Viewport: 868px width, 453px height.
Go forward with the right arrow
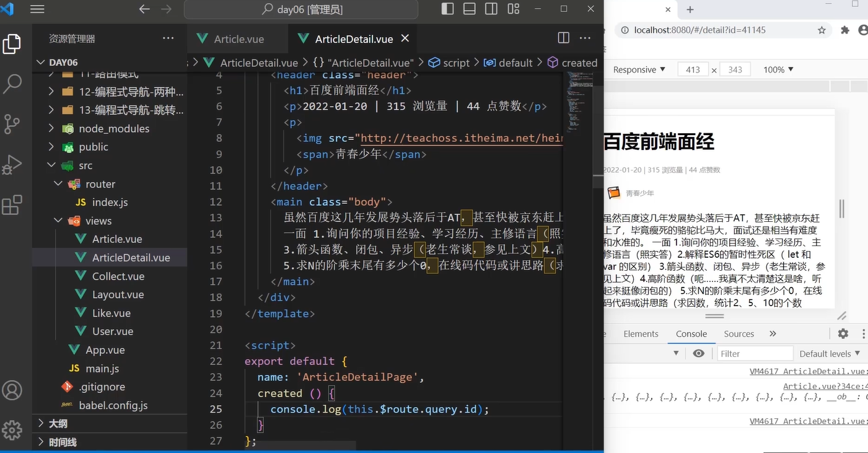pyautogui.click(x=166, y=9)
